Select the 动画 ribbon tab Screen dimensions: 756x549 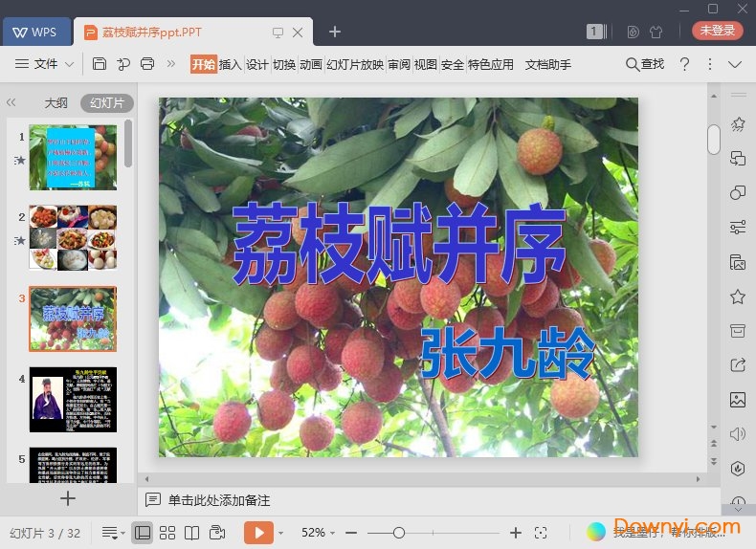[311, 64]
